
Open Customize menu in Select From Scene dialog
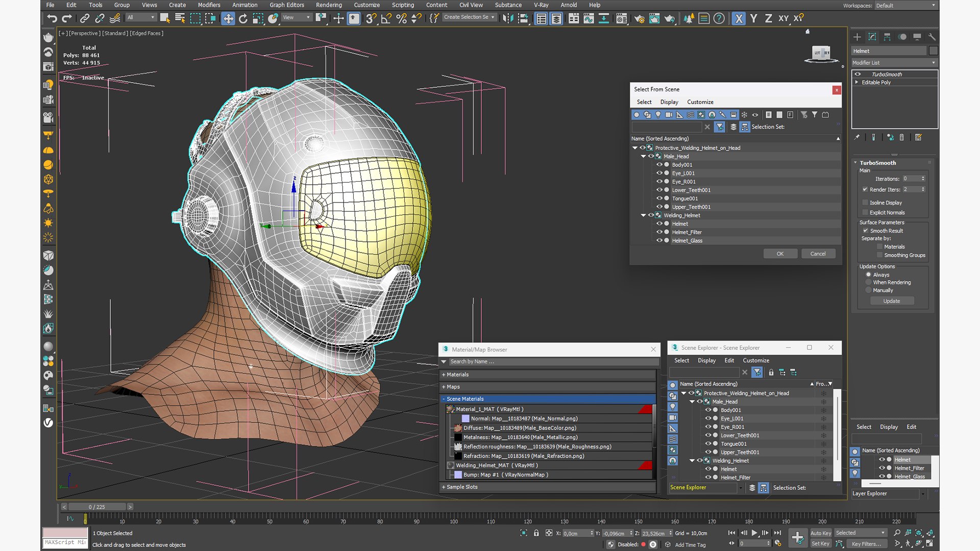(x=700, y=102)
